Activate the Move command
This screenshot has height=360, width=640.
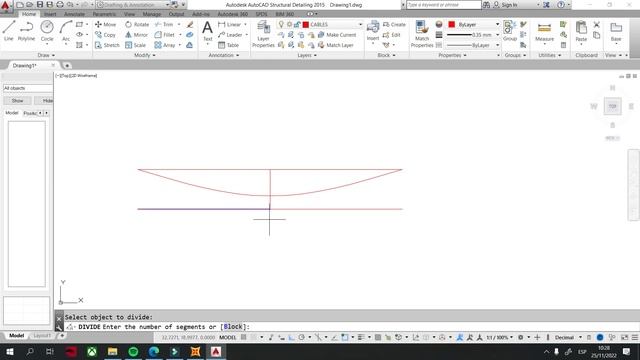(x=106, y=24)
